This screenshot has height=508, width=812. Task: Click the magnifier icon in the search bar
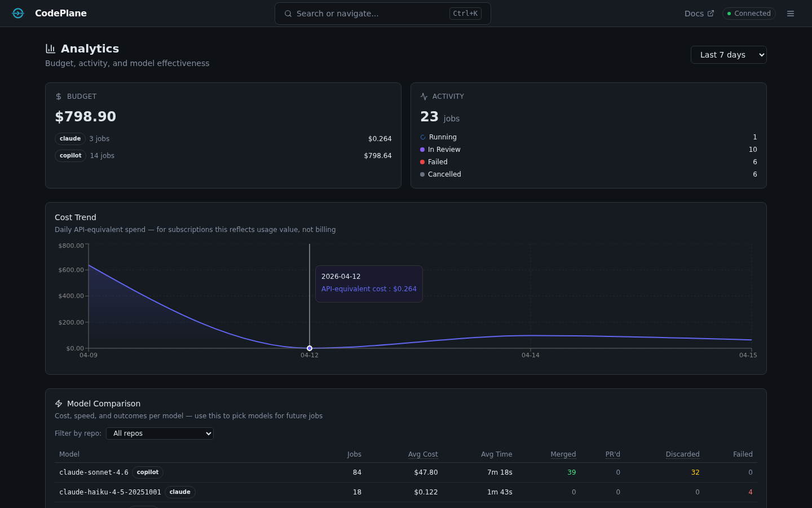pos(288,13)
